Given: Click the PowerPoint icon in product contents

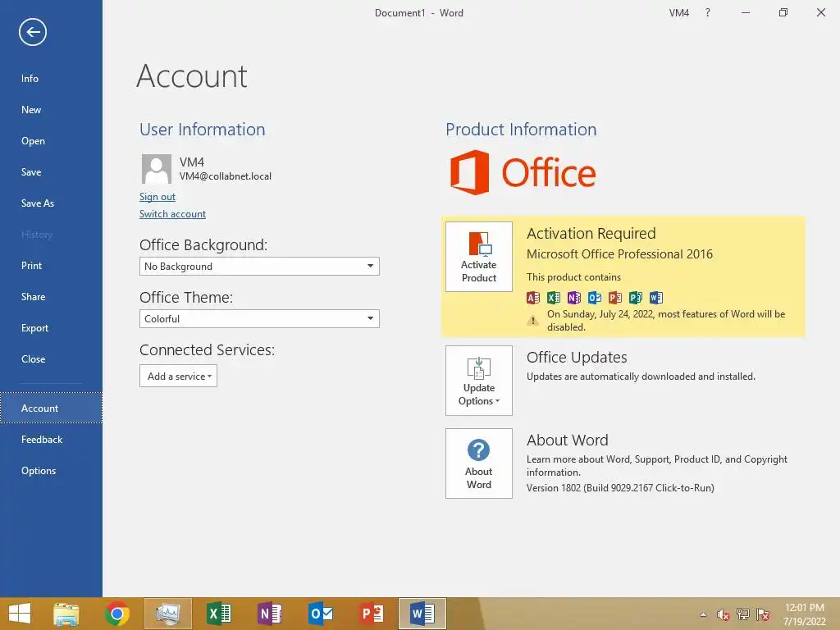Looking at the screenshot, I should [x=615, y=297].
